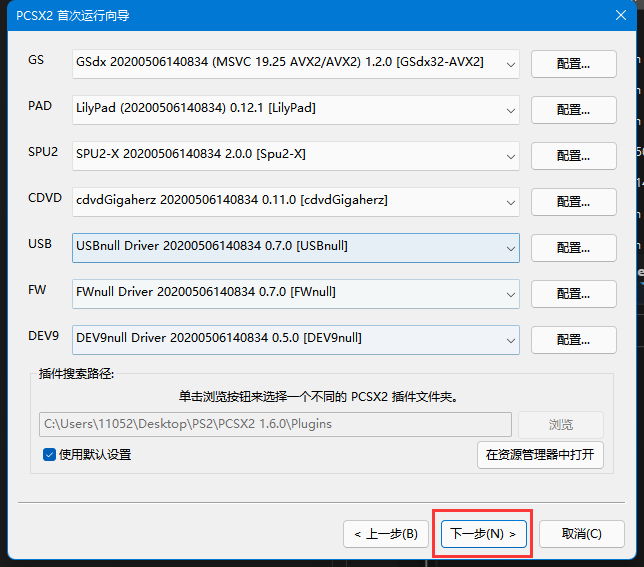Viewport: 644px width, 567px height.
Task: Open 配置... for the DEV9 plugin
Action: tap(573, 340)
